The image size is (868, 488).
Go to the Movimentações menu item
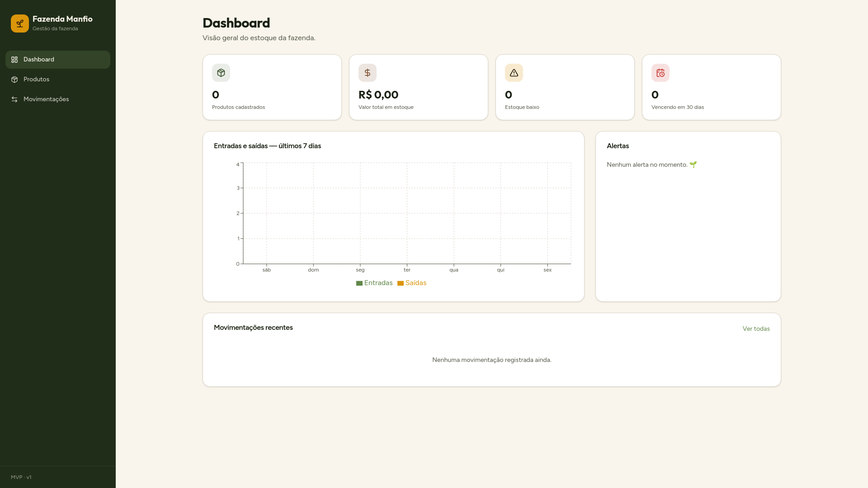[58, 99]
